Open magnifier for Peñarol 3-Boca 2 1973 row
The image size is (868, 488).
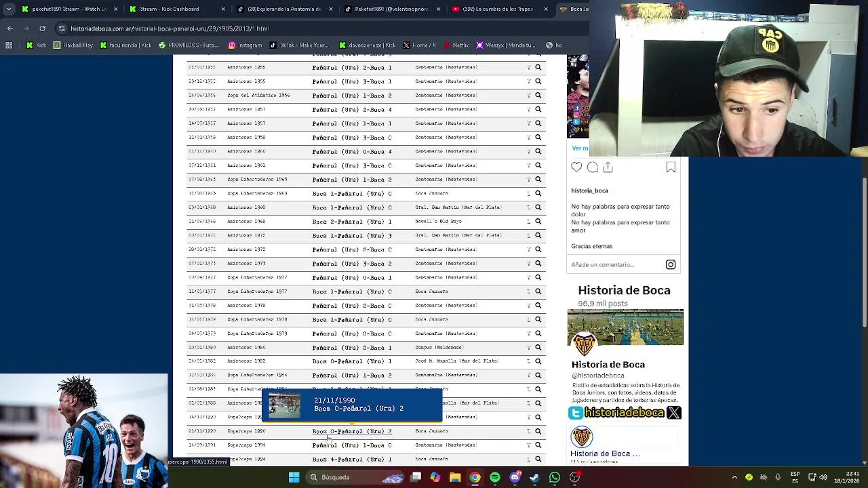(x=538, y=264)
